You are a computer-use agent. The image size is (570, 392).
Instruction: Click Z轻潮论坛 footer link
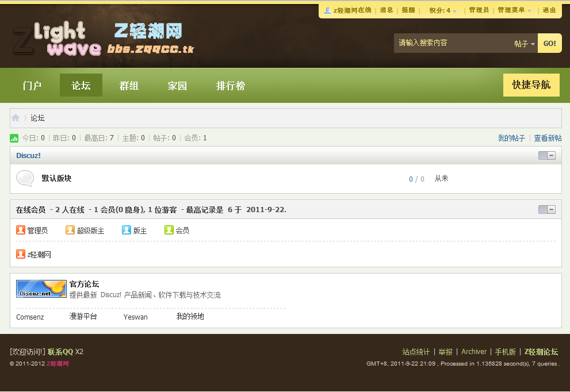pos(541,352)
